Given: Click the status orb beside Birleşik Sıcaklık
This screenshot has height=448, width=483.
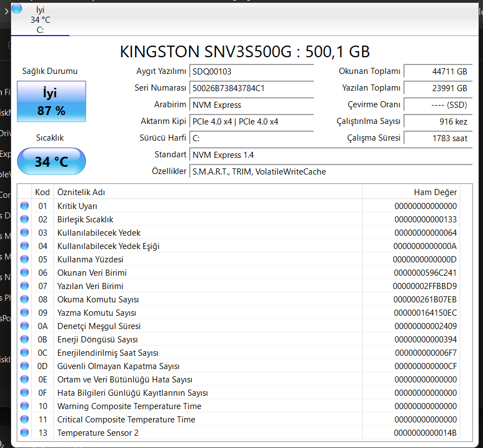Looking at the screenshot, I should click(x=24, y=219).
